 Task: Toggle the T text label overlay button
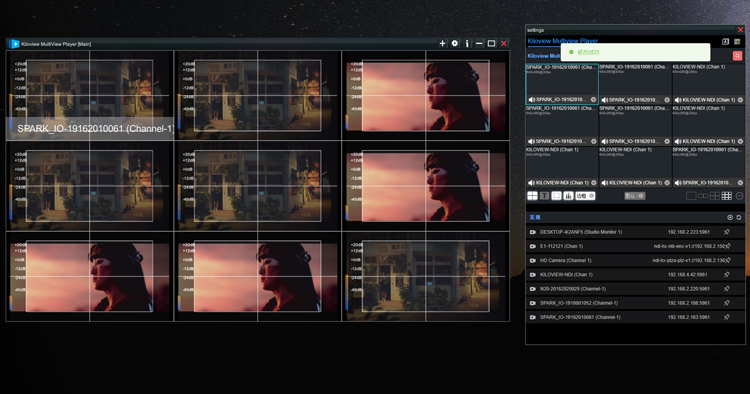click(x=544, y=196)
